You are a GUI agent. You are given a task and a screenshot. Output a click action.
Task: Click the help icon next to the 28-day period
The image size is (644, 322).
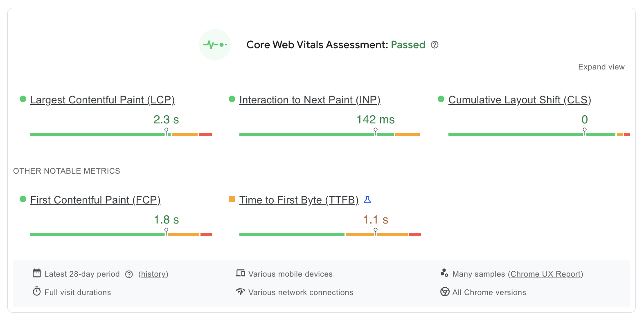(x=129, y=274)
